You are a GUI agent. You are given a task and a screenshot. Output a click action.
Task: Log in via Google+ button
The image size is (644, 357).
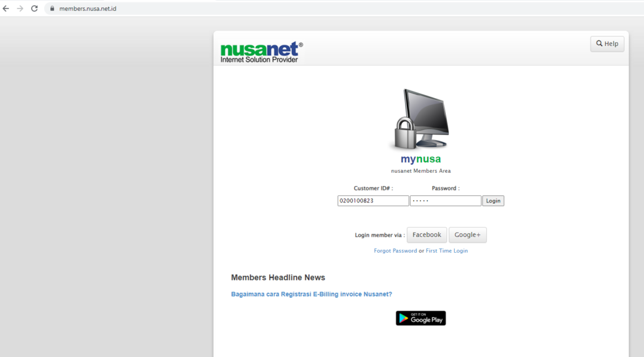[467, 234]
